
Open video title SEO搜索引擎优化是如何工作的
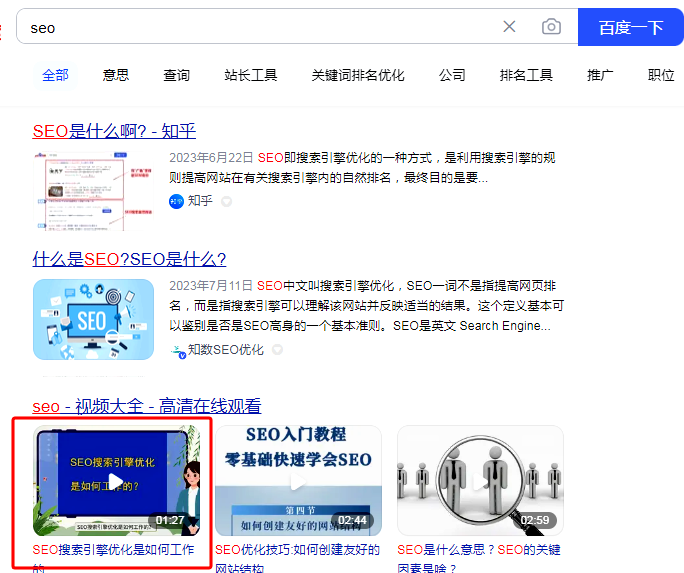coord(113,558)
